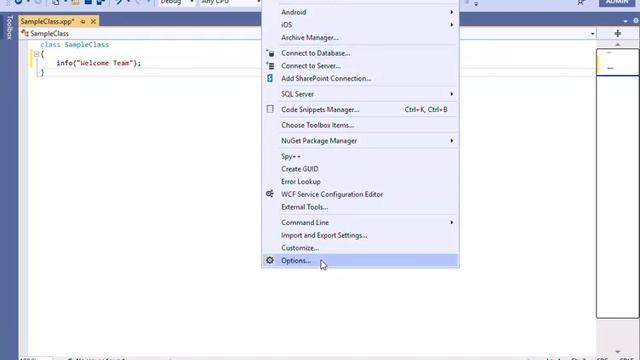Click the SharePoint connection icon
Screen dimensions: 640x360
tap(270, 78)
